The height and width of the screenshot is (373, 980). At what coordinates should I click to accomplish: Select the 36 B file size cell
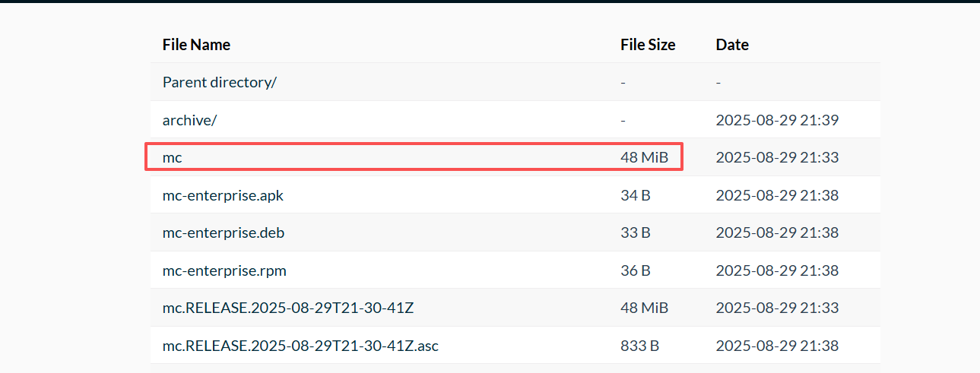[x=635, y=270]
